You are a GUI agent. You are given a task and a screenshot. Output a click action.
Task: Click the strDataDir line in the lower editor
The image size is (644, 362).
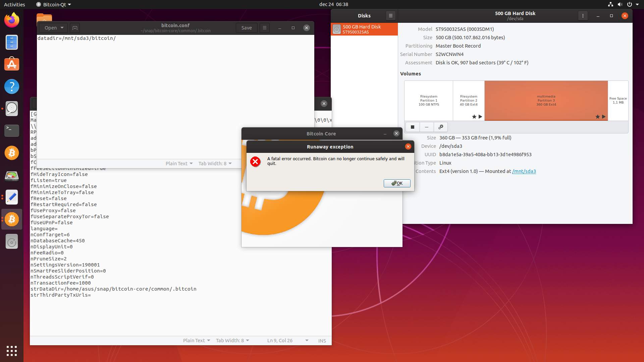113,289
